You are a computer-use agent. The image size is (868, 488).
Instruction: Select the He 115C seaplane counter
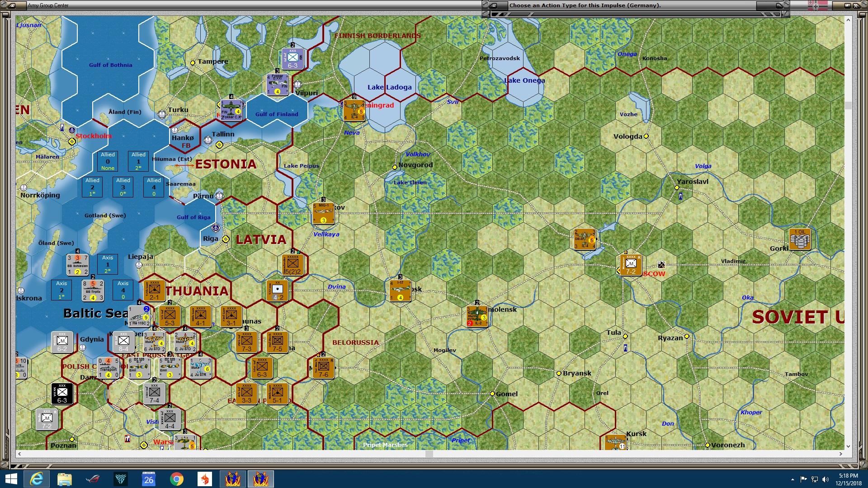click(x=139, y=315)
